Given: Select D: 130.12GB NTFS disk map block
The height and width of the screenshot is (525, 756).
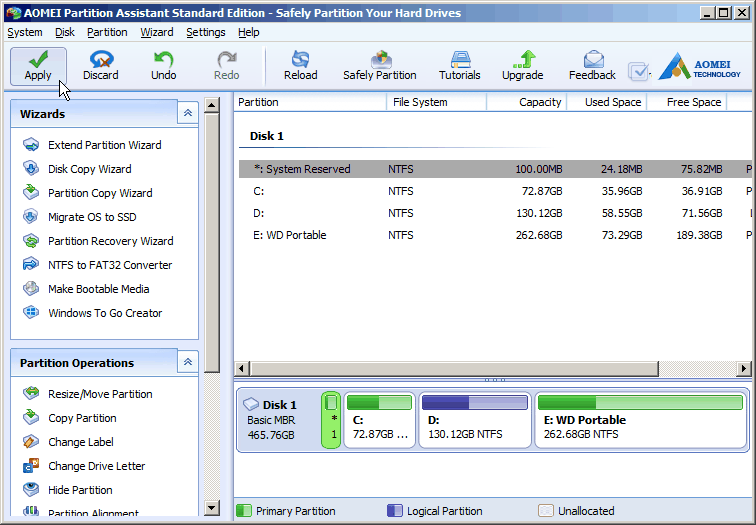Looking at the screenshot, I should pyautogui.click(x=475, y=420).
